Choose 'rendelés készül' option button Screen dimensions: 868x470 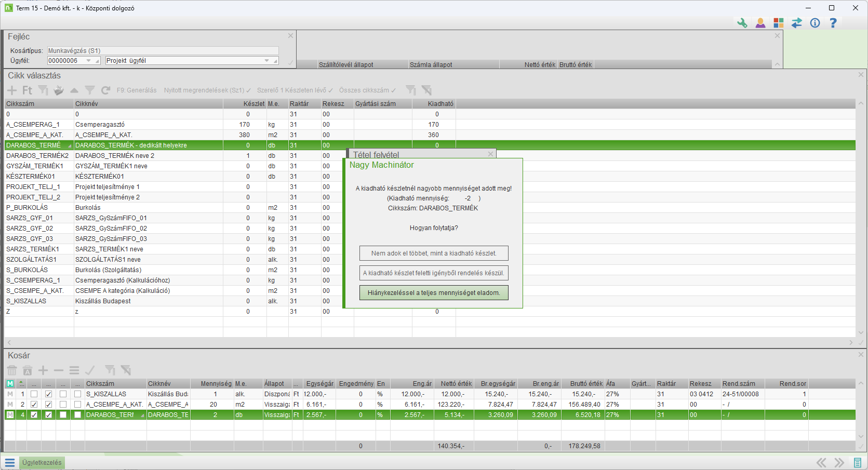point(434,273)
